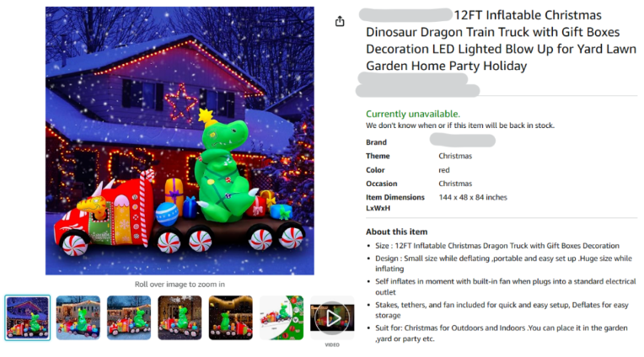Click the red Color attribute value
The width and height of the screenshot is (644, 357).
[444, 170]
